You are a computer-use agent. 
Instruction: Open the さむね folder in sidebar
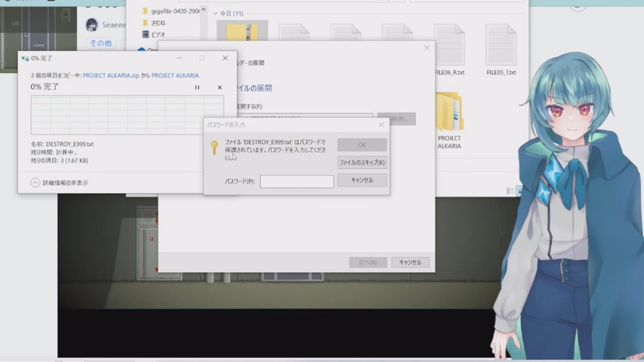click(x=154, y=23)
